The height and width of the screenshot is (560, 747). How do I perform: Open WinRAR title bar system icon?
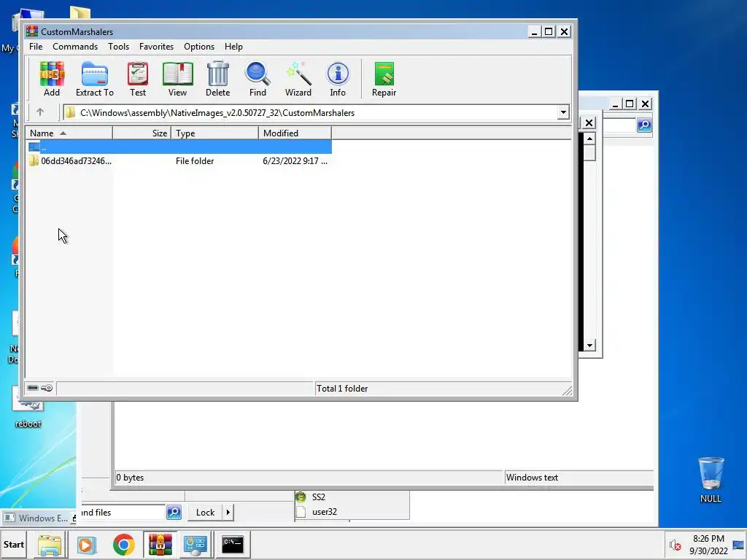[x=32, y=31]
